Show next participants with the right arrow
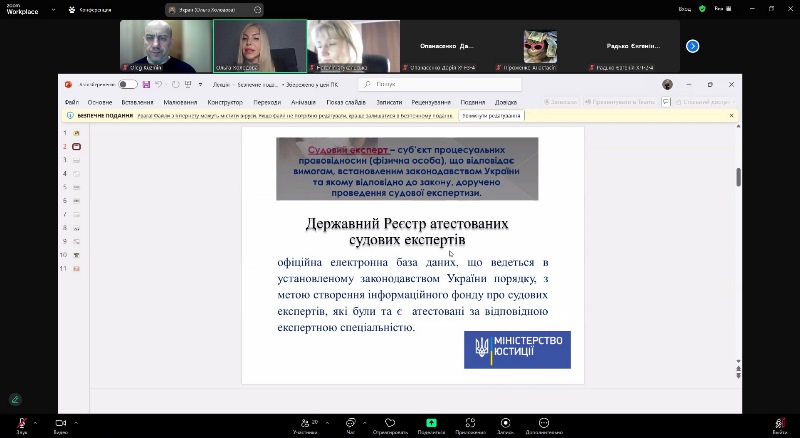This screenshot has width=800, height=438. point(692,46)
